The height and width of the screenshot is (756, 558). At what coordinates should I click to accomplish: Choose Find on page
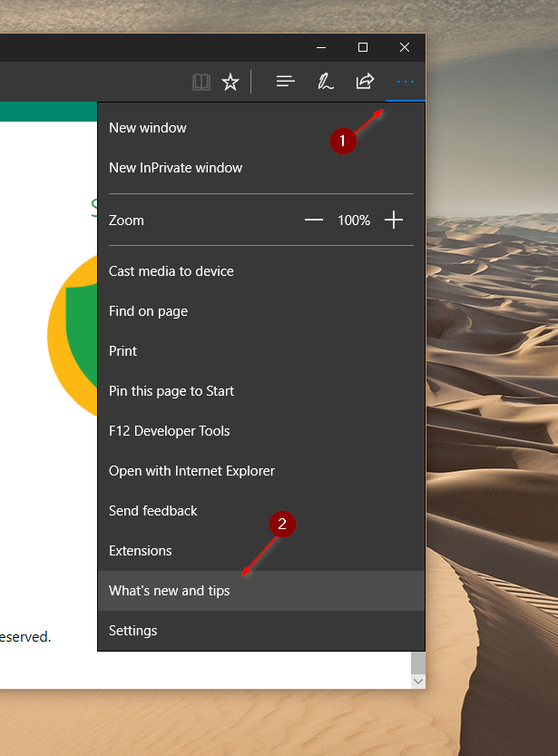pos(148,311)
